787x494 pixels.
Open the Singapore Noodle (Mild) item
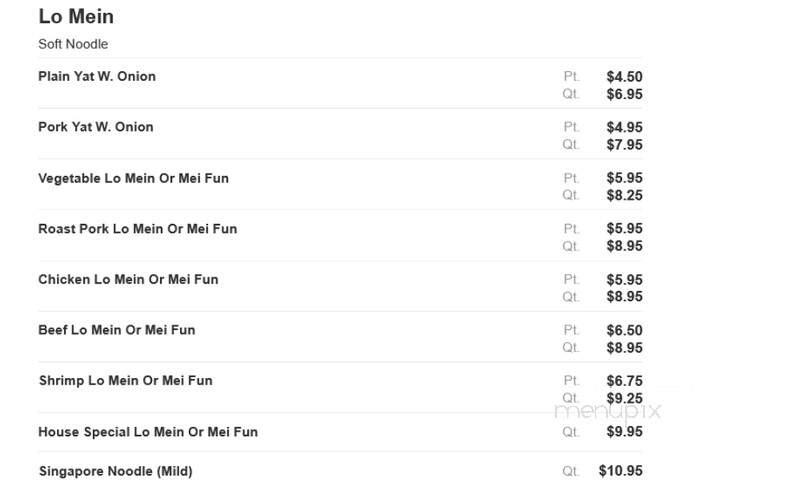click(116, 471)
